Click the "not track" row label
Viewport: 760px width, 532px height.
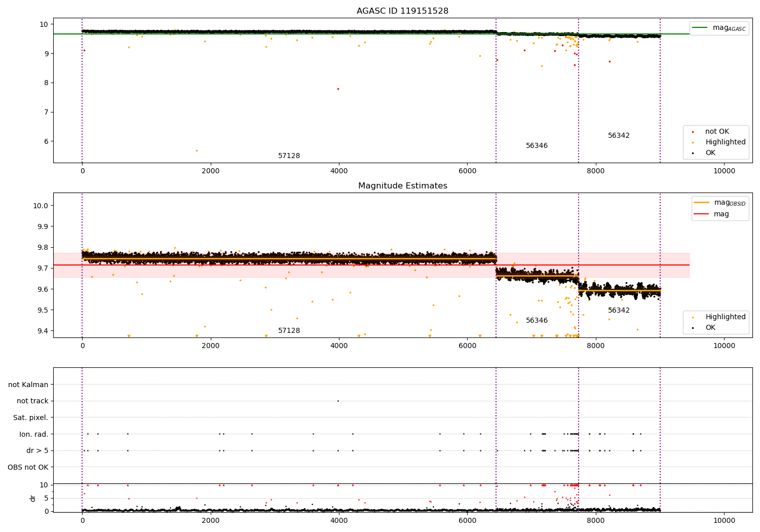32,401
